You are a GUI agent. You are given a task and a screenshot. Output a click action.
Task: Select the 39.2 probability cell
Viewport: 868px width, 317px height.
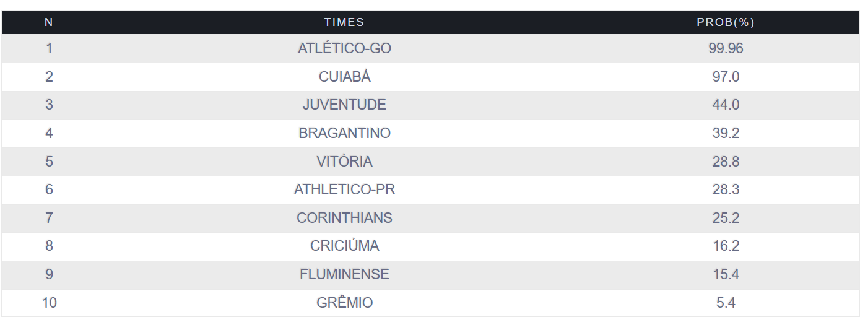pos(726,133)
